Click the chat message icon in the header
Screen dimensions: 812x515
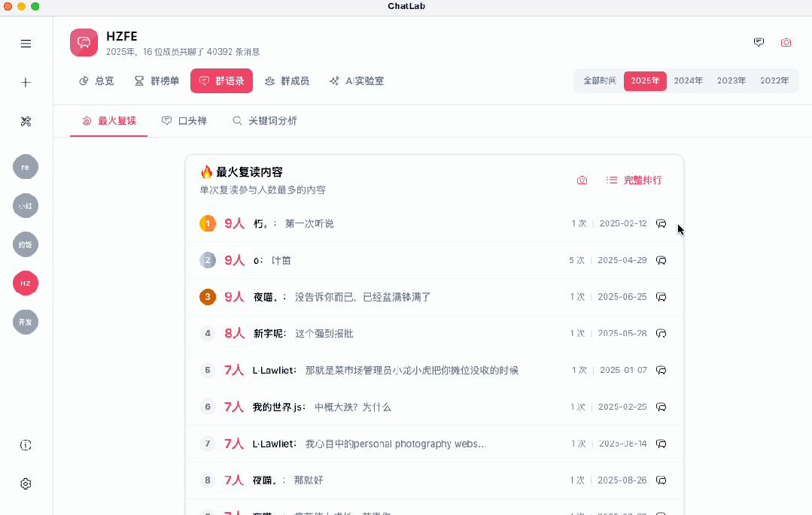pos(759,42)
